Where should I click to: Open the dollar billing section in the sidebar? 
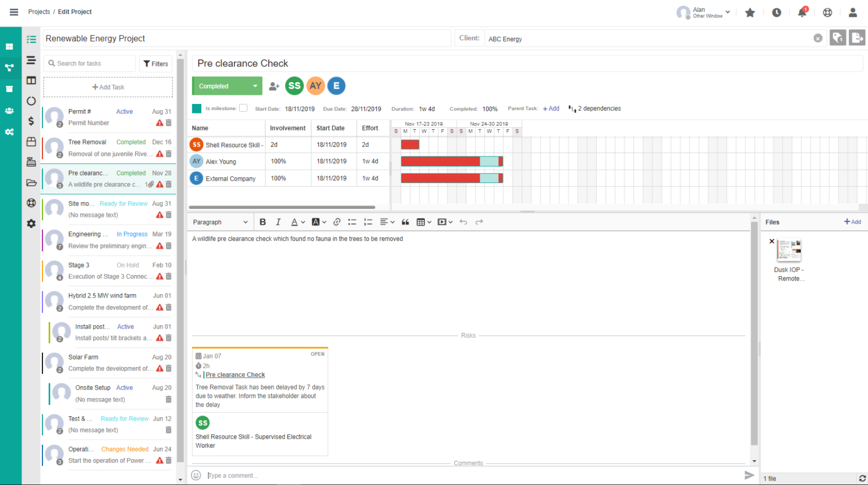31,120
